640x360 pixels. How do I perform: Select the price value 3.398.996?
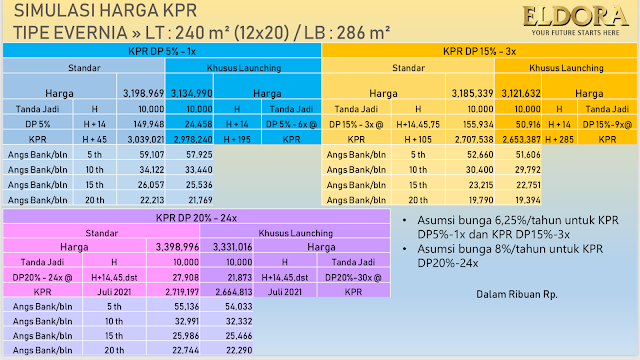(177, 247)
